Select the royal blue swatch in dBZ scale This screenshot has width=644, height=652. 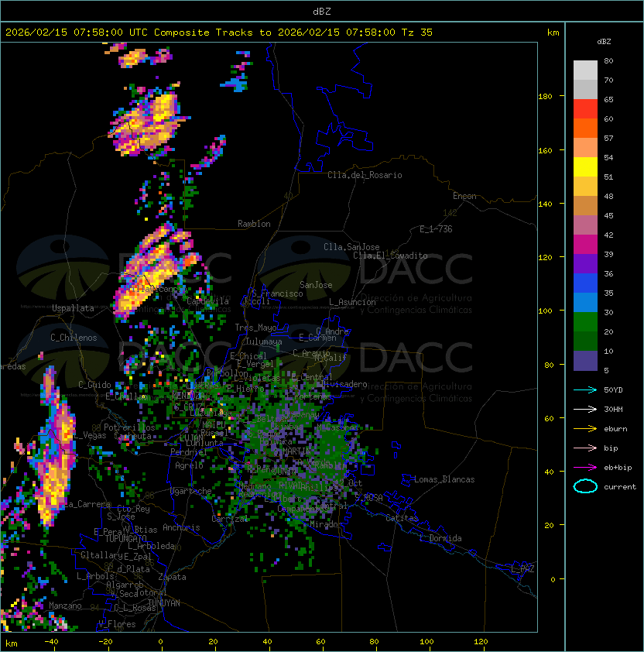coord(585,283)
